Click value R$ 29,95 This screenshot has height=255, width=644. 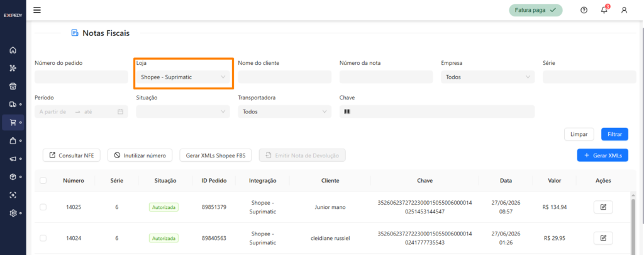pos(555,238)
